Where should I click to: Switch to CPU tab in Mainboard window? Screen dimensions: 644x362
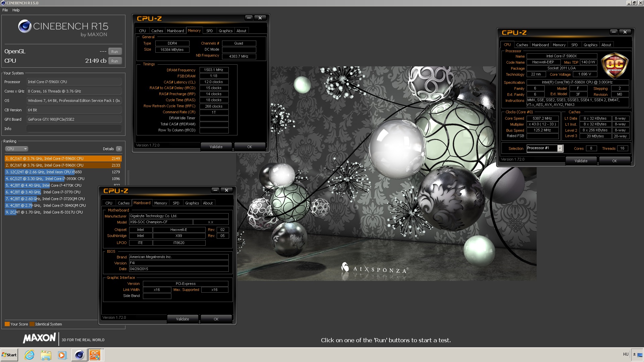coord(109,203)
